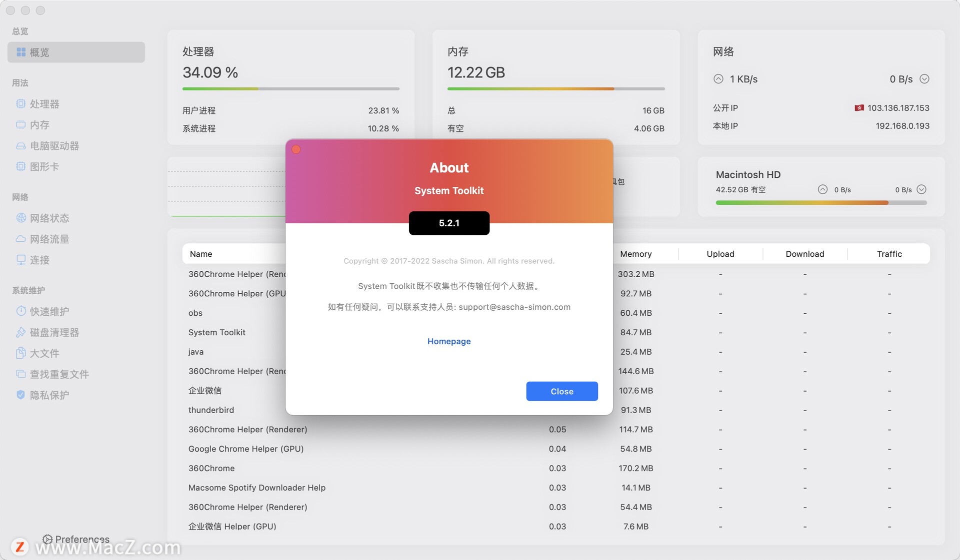Open the 连接 connections page
960x560 pixels.
pyautogui.click(x=76, y=260)
